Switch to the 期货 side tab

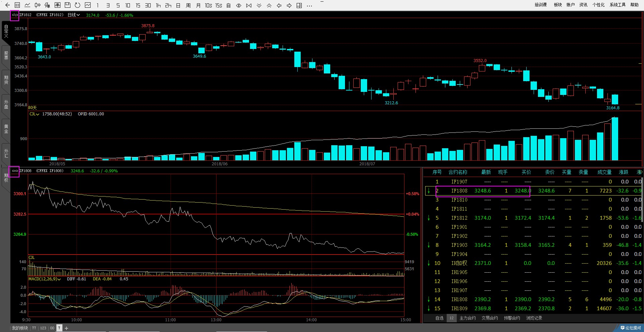(6, 80)
